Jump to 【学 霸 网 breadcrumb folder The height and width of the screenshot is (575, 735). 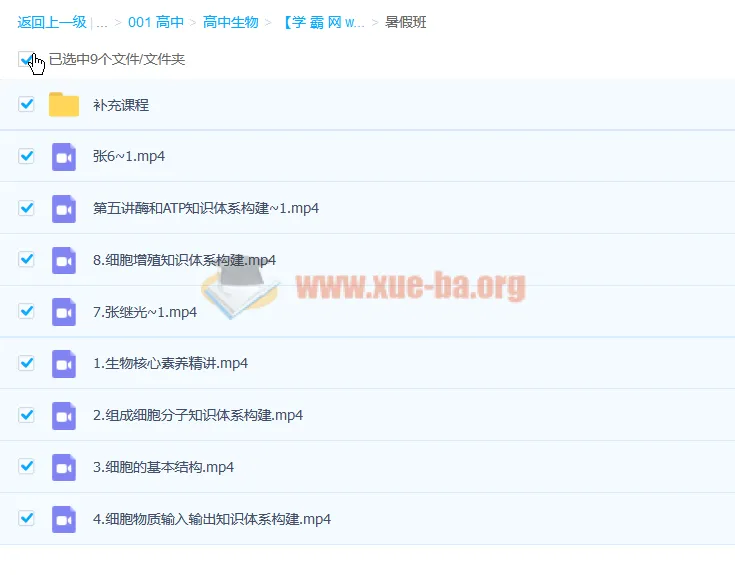pos(324,22)
